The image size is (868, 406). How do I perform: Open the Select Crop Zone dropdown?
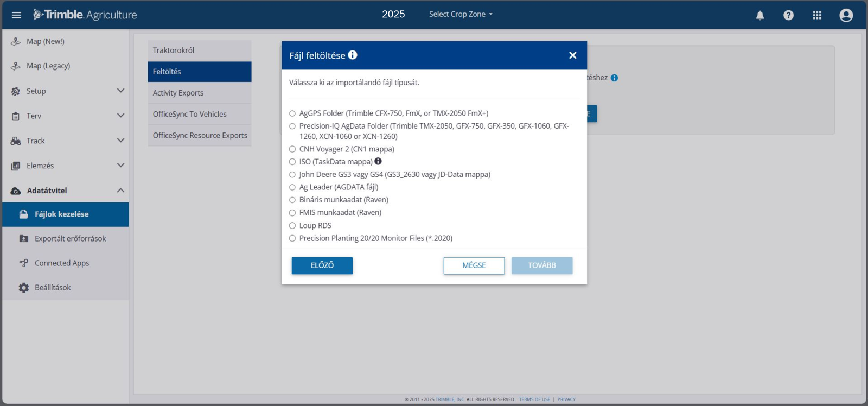[x=461, y=14]
